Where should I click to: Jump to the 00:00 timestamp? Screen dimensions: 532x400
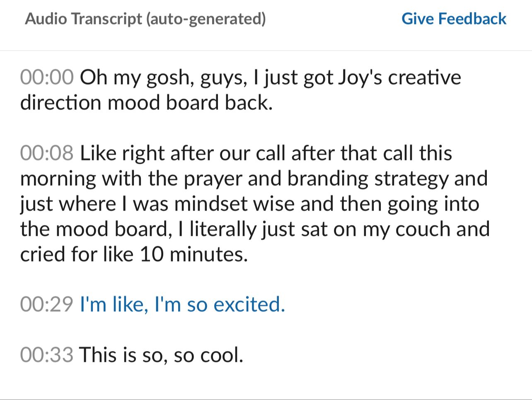tap(47, 78)
